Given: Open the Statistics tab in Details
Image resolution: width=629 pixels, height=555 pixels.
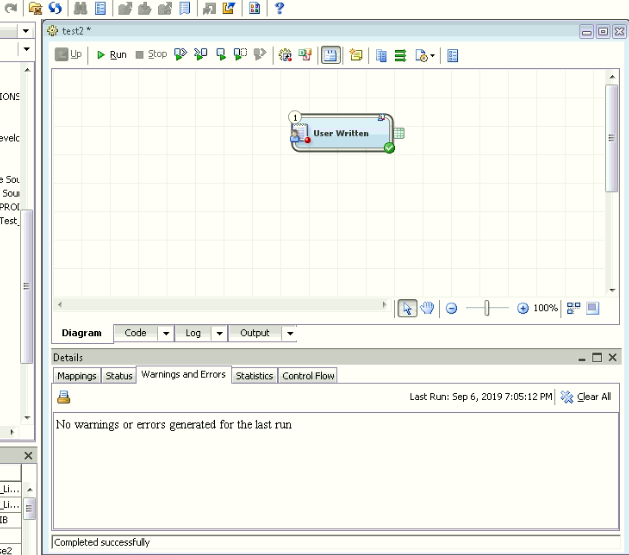Looking at the screenshot, I should [x=254, y=376].
